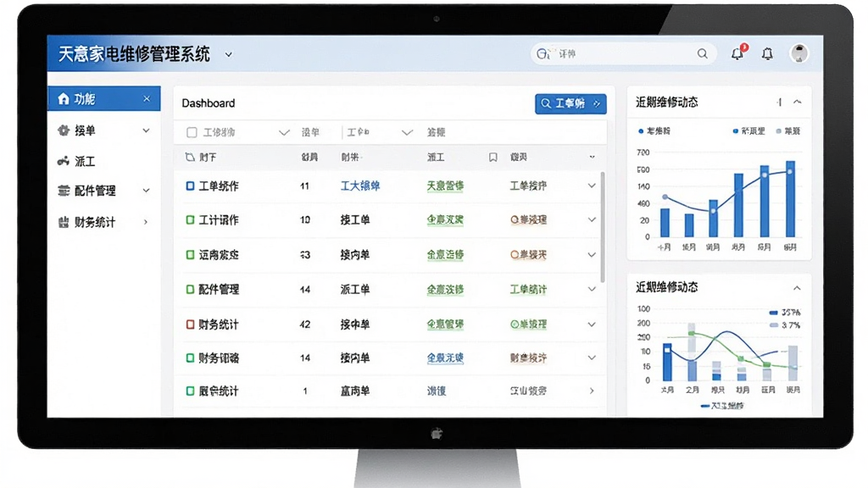
Task: Open 配件管理 in the sidebar
Action: click(x=104, y=191)
